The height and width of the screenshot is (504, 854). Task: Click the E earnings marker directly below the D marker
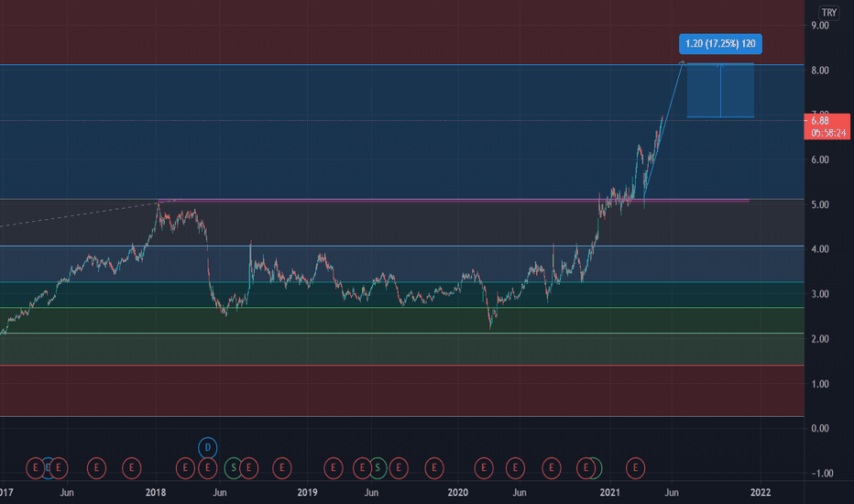(207, 468)
